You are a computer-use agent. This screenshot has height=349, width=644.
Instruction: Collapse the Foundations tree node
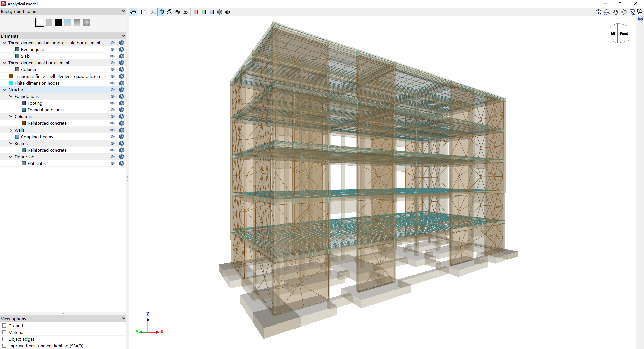tap(11, 96)
